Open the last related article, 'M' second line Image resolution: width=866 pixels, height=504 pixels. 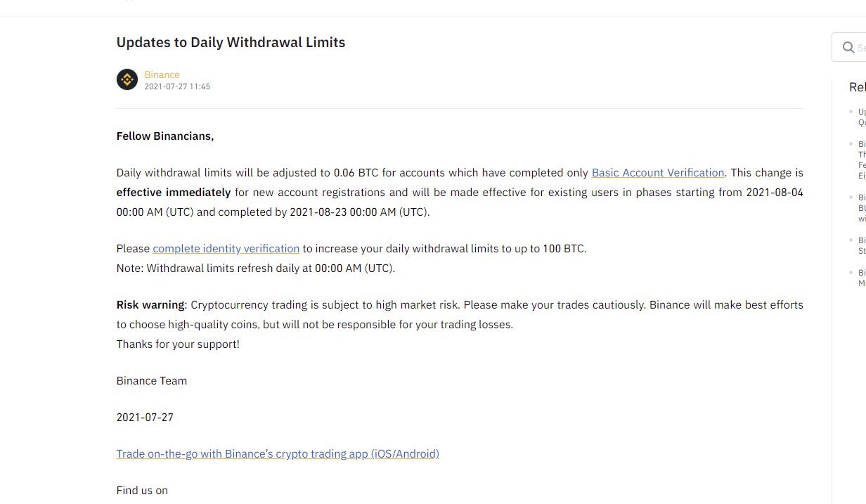862,278
